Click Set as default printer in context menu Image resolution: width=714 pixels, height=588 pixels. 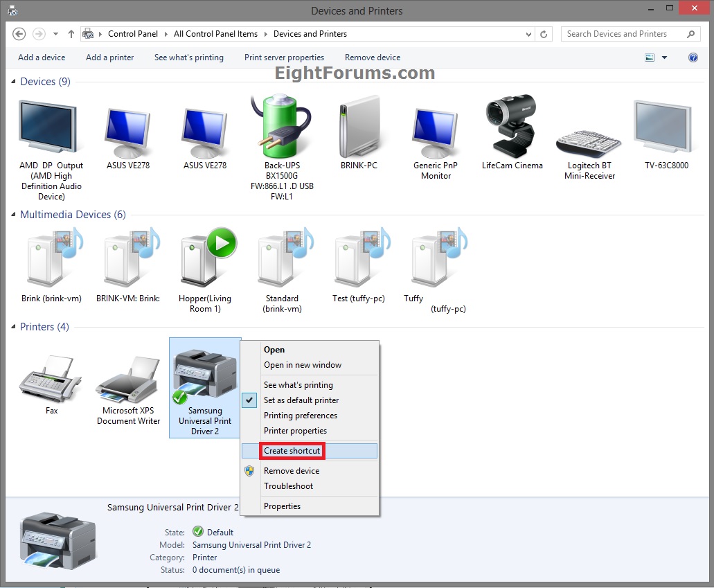(301, 400)
